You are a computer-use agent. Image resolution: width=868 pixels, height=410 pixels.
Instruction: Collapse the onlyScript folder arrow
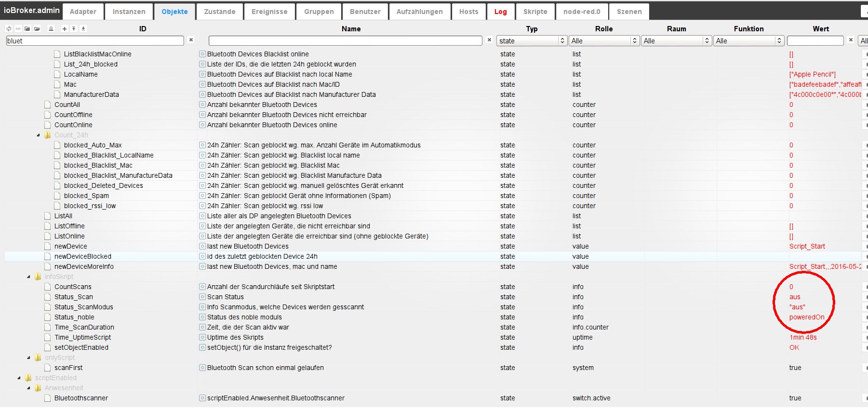[29, 357]
